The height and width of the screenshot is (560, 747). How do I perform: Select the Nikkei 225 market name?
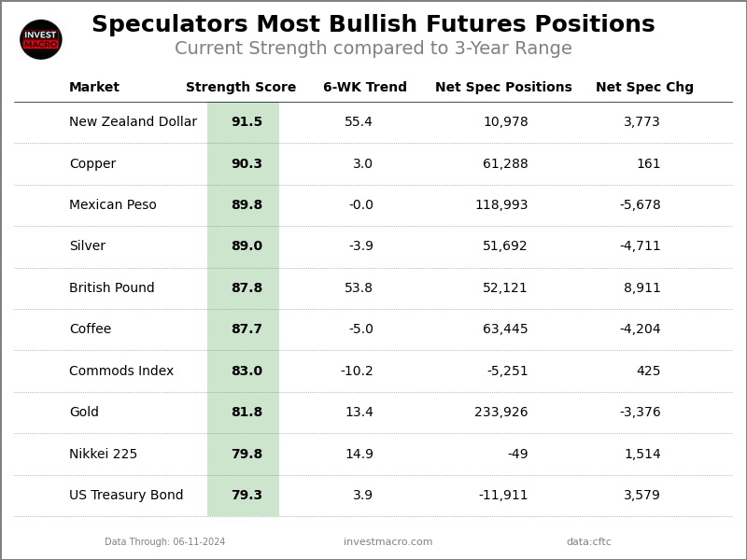coord(103,455)
